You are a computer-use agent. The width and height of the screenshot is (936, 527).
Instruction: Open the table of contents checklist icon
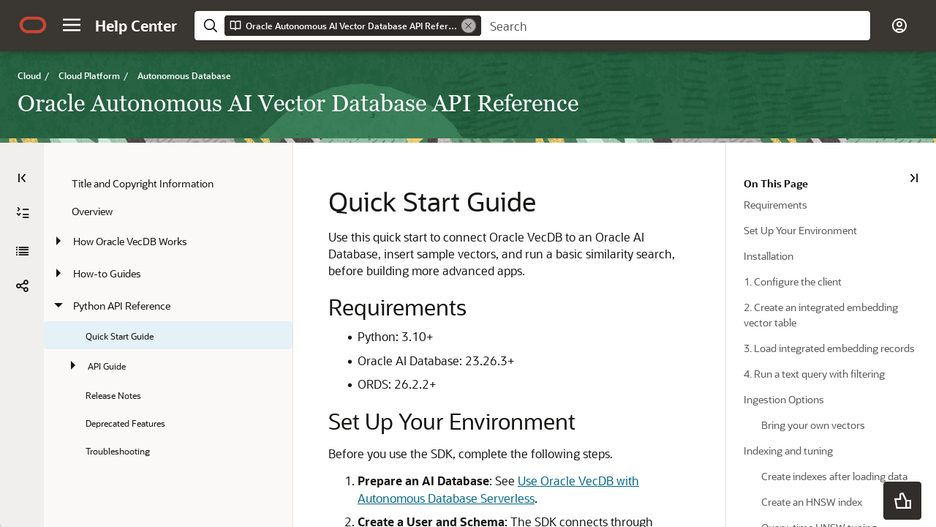point(23,212)
